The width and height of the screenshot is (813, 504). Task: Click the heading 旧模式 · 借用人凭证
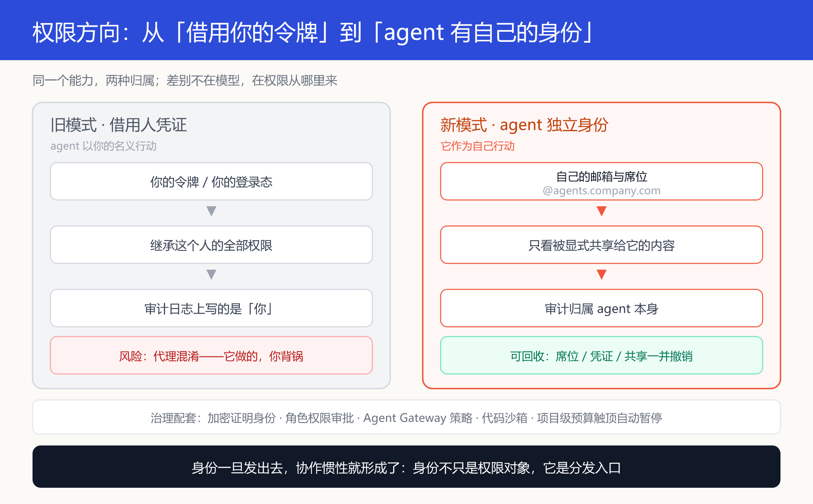pyautogui.click(x=119, y=125)
